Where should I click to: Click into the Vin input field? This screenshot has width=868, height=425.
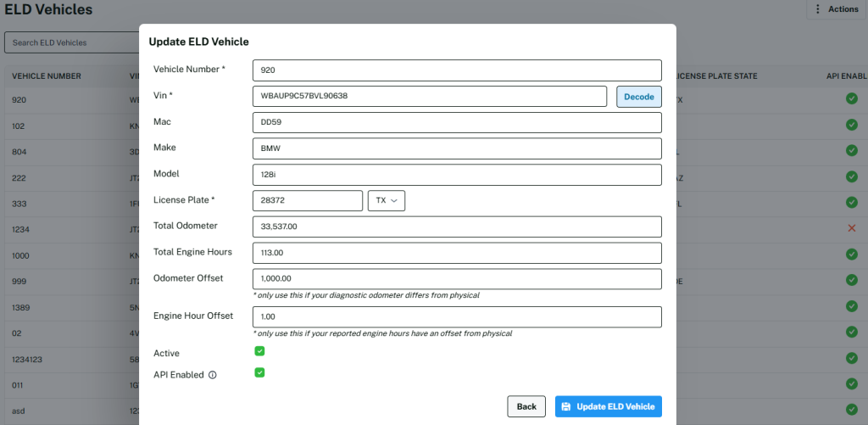tap(429, 97)
